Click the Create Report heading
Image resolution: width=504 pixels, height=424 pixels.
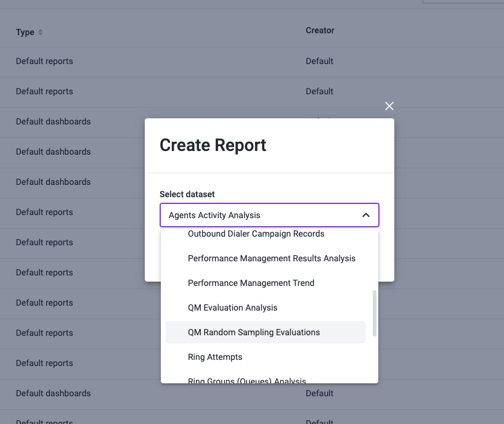[213, 145]
